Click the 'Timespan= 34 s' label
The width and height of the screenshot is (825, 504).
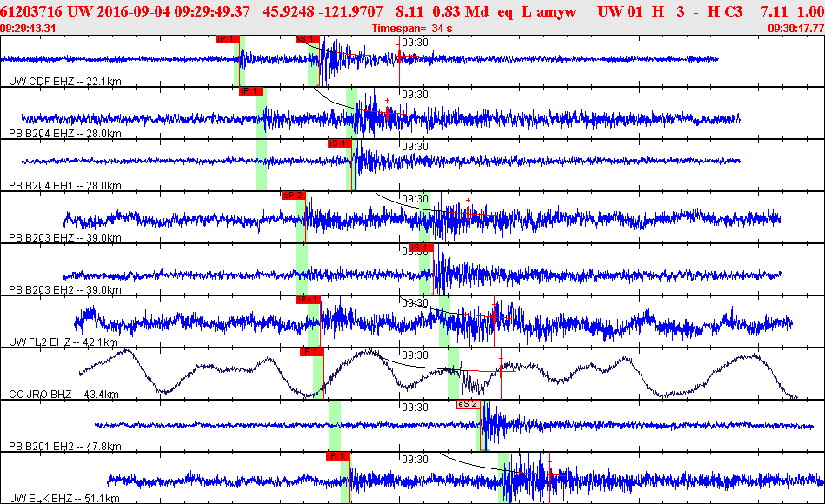point(411,29)
